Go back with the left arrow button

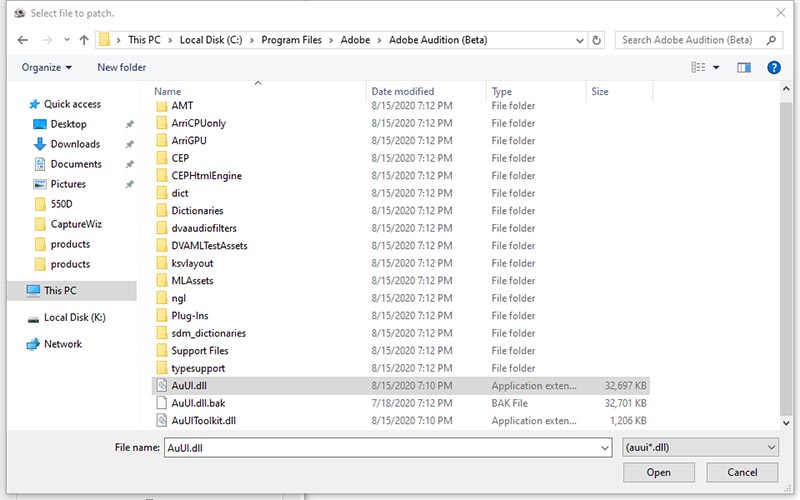22,40
